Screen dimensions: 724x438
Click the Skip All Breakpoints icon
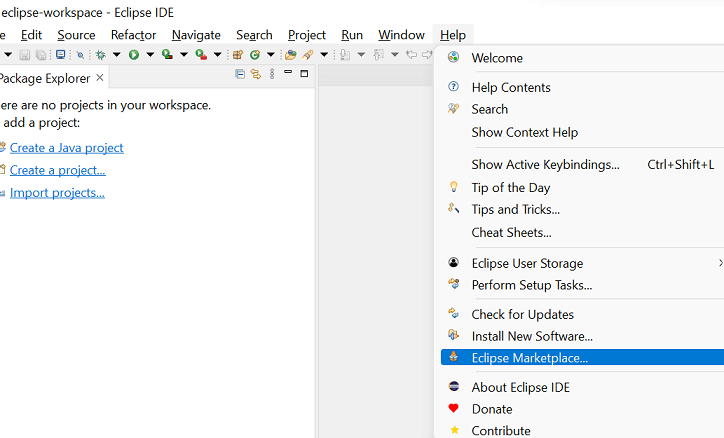[80, 55]
